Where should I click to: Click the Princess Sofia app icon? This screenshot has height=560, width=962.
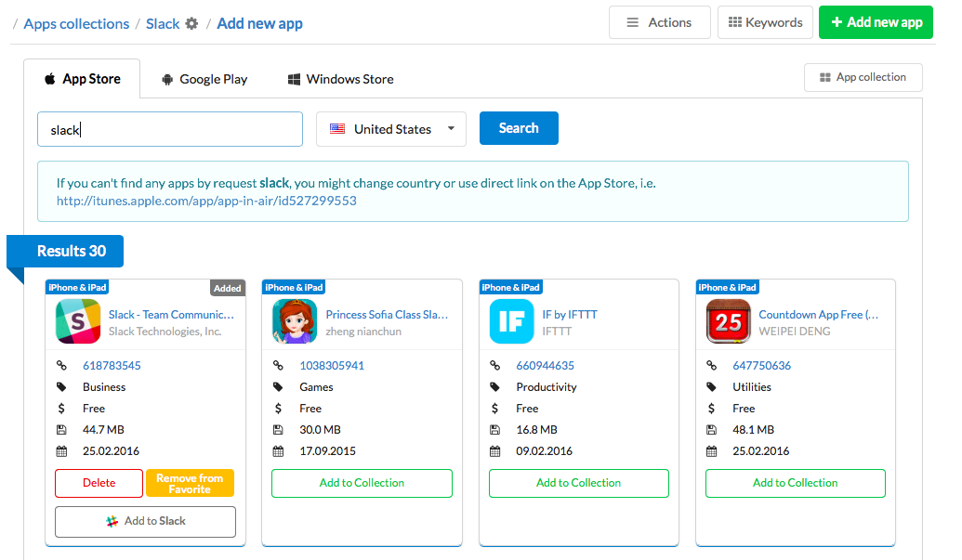point(295,322)
